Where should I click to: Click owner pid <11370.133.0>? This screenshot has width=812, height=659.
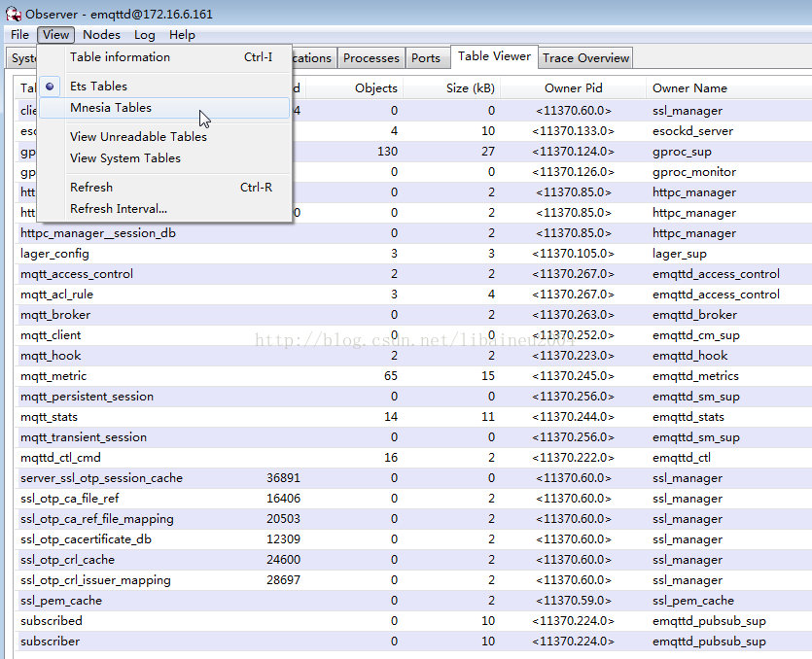[574, 131]
